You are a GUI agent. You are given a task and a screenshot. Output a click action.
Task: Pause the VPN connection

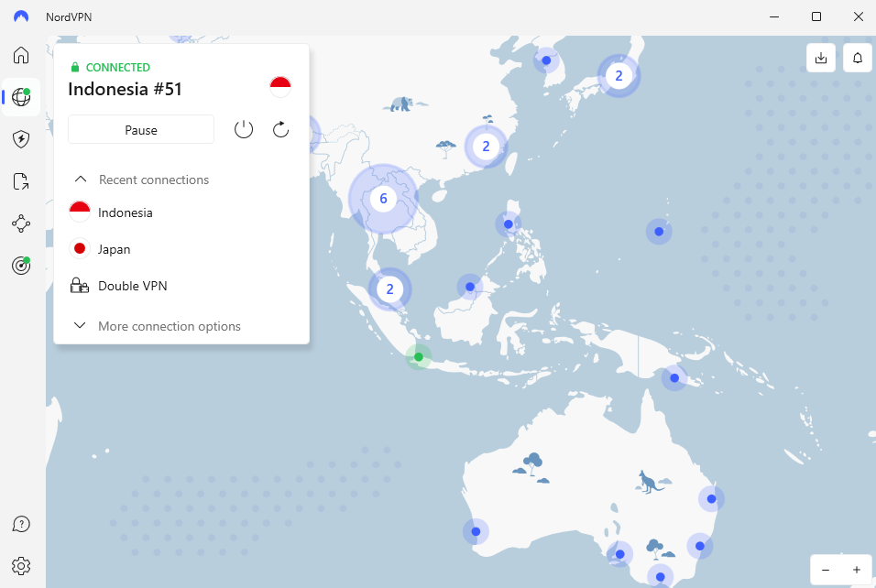(x=141, y=129)
